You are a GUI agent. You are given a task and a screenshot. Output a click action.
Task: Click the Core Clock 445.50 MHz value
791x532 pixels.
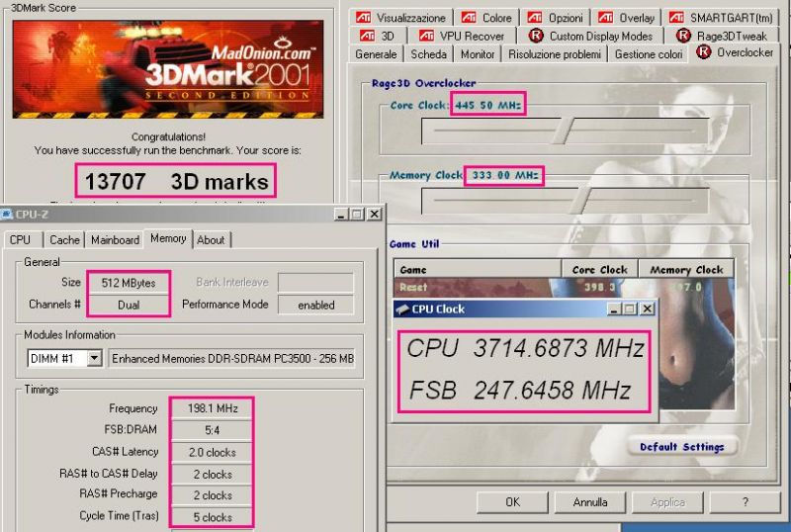click(487, 105)
